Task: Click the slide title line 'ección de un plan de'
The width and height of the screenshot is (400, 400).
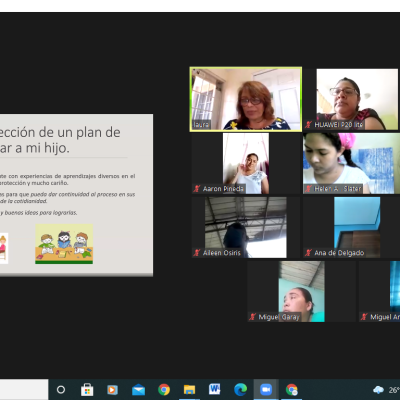Action: coord(60,132)
